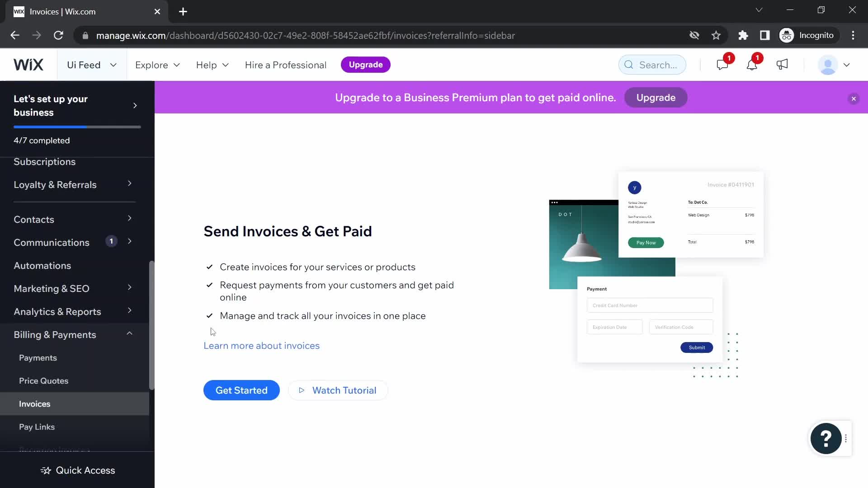The width and height of the screenshot is (868, 488).
Task: Click the user account avatar icon
Action: tap(830, 64)
